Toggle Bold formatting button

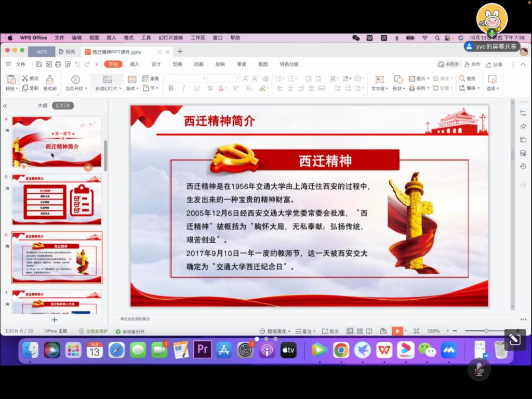[x=171, y=88]
